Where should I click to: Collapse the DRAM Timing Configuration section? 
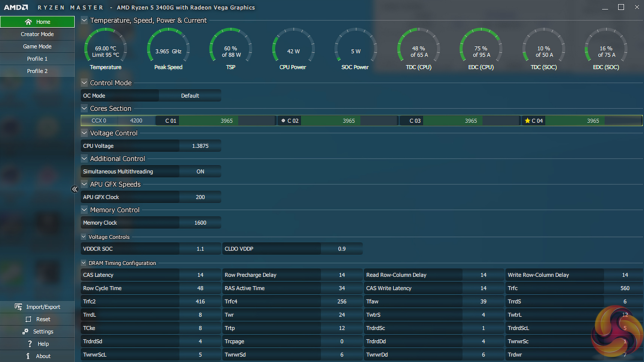click(x=83, y=263)
